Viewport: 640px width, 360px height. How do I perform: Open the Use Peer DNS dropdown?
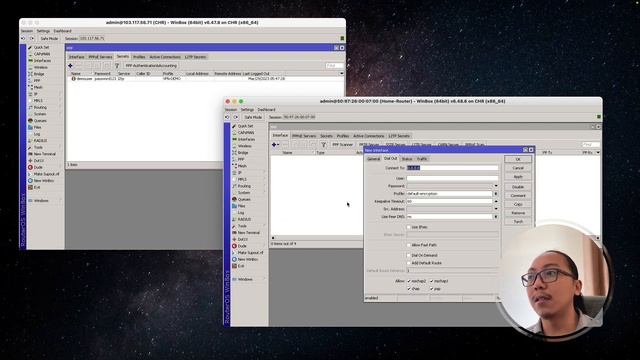[496, 216]
